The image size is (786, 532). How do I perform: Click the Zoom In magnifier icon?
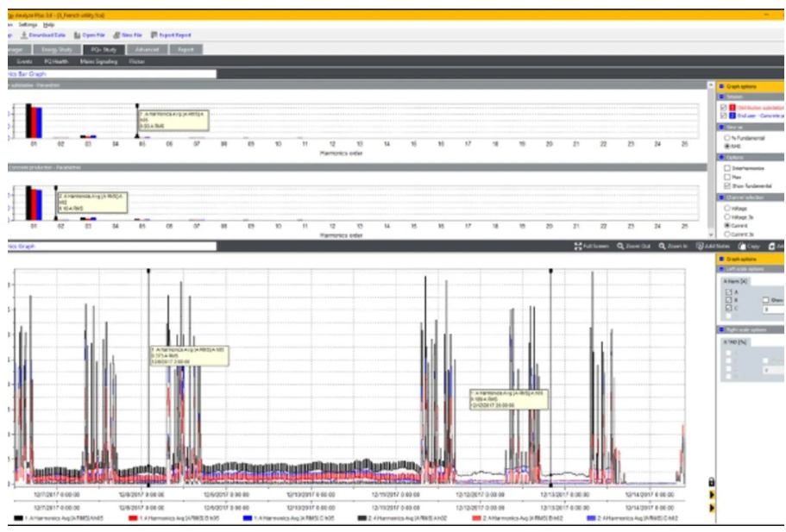click(x=662, y=247)
